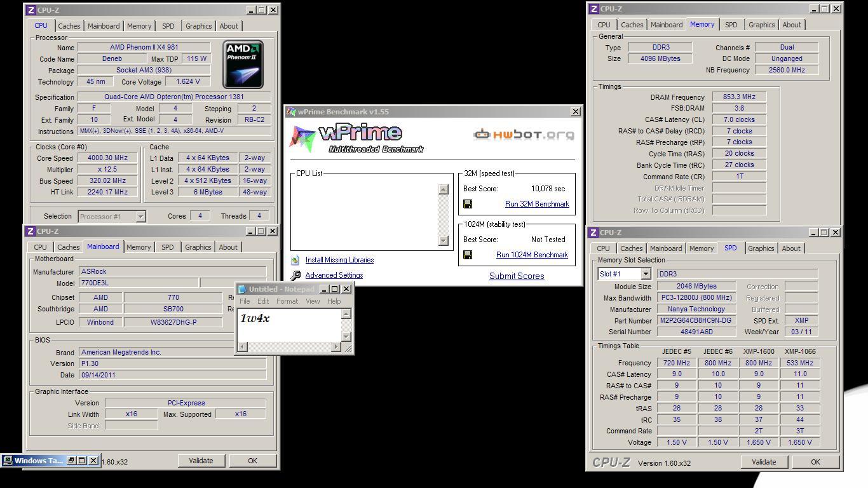Screen dimensions: 868x488
Task: Open the Notepad View menu
Action: point(313,301)
